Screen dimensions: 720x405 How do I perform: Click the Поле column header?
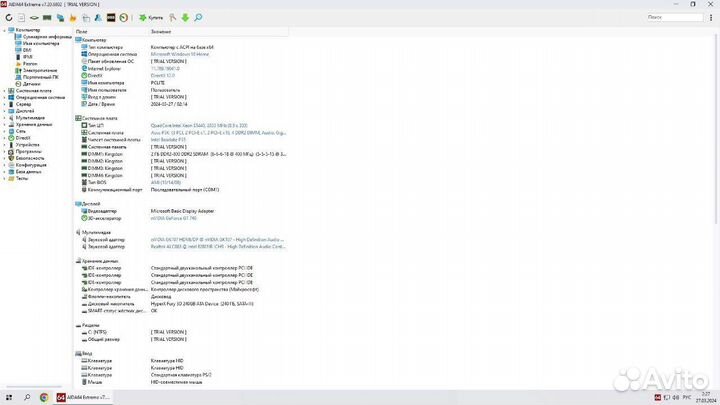pos(82,31)
